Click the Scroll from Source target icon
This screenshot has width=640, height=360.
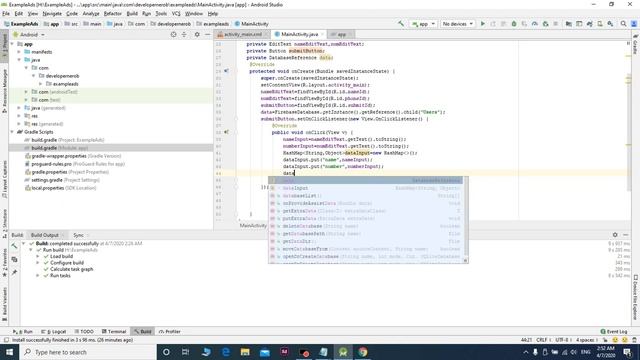click(173, 35)
